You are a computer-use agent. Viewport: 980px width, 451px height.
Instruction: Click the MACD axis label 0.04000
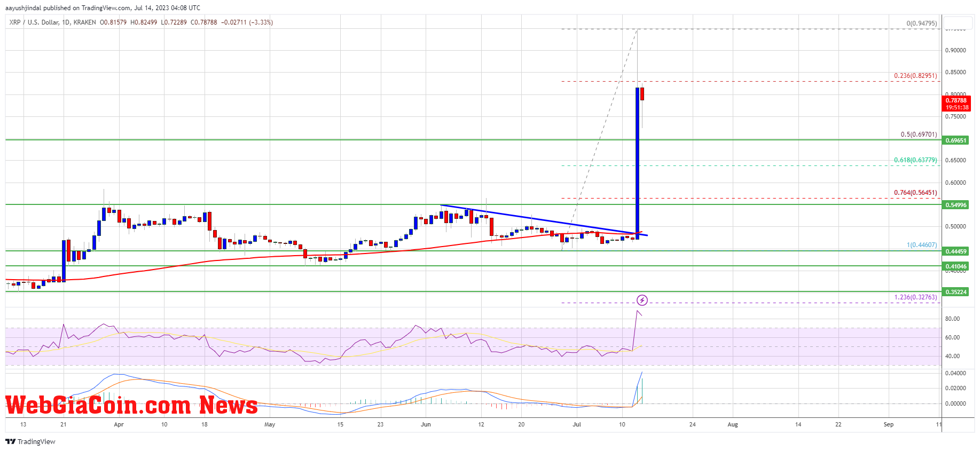[955, 373]
